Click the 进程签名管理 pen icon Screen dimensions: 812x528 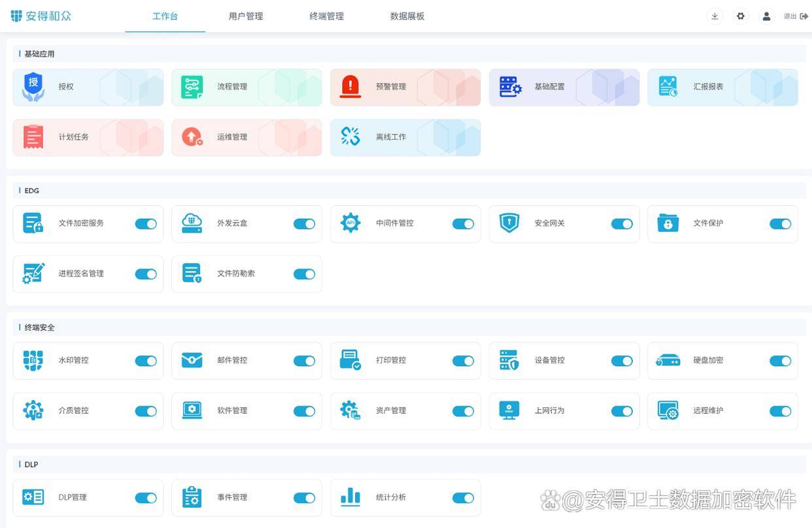(33, 274)
